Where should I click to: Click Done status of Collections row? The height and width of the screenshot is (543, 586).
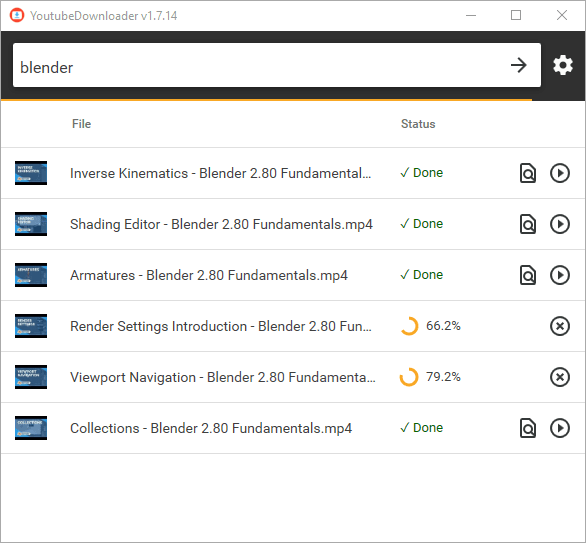[x=422, y=428]
